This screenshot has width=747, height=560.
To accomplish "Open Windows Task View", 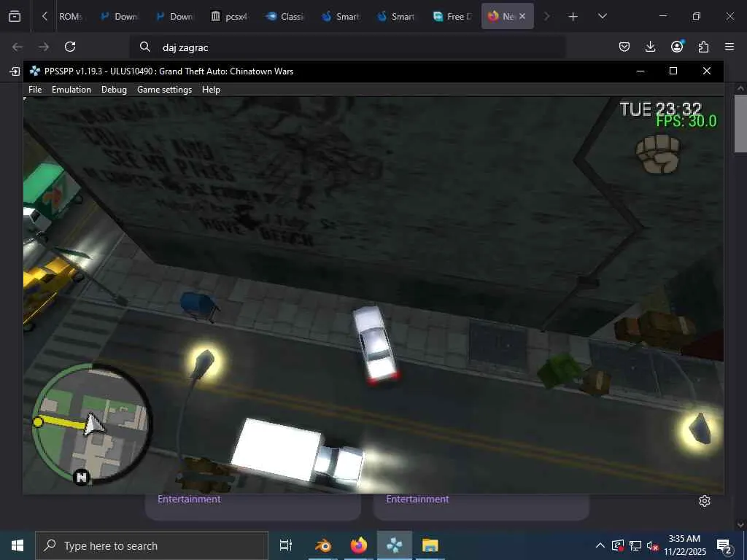I will [285, 545].
